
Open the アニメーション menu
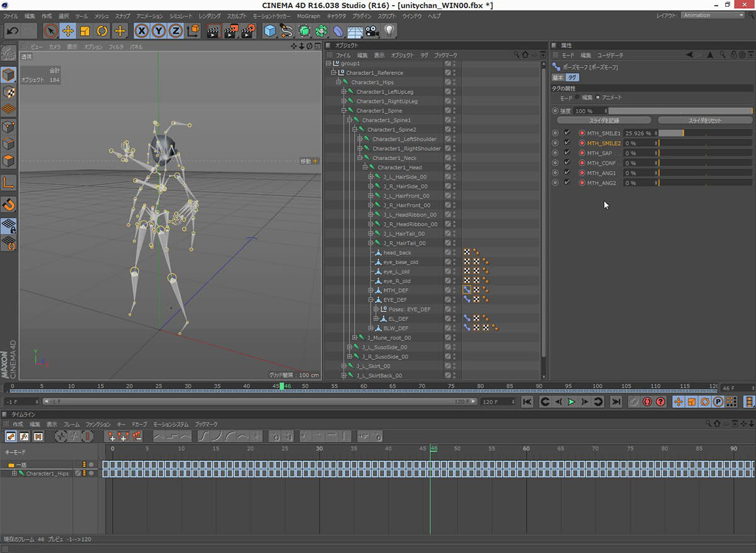149,15
